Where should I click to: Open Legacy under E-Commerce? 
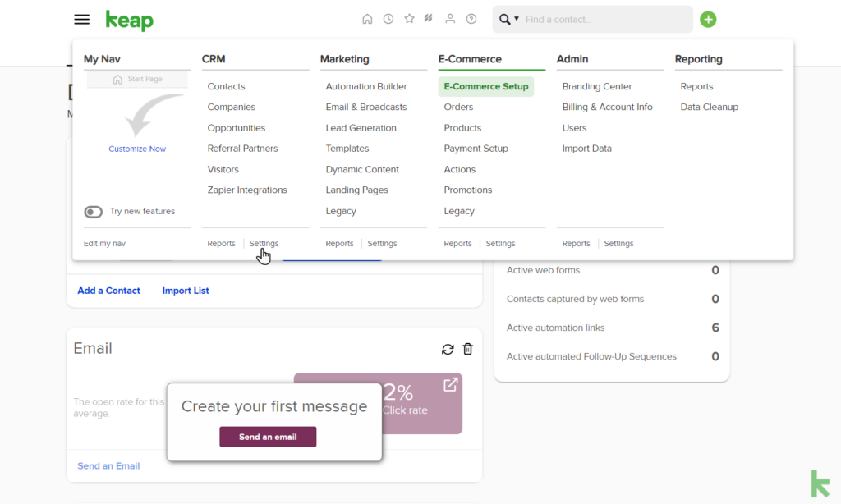coord(459,211)
